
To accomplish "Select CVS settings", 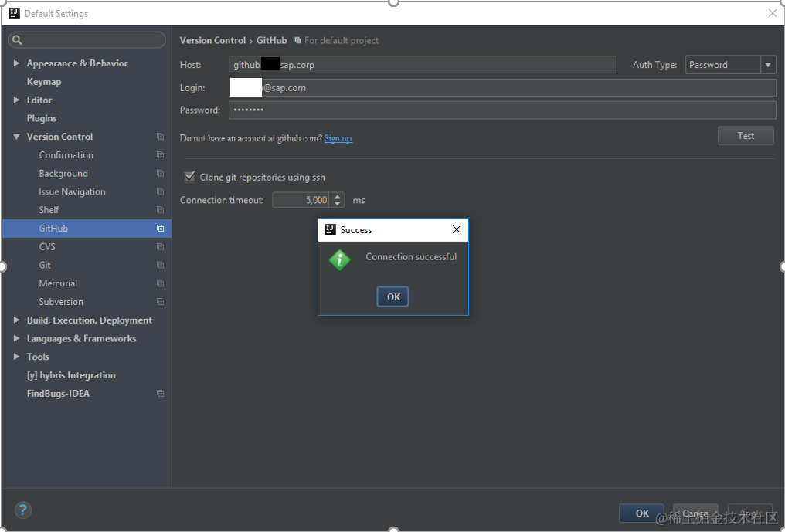I will pos(47,247).
